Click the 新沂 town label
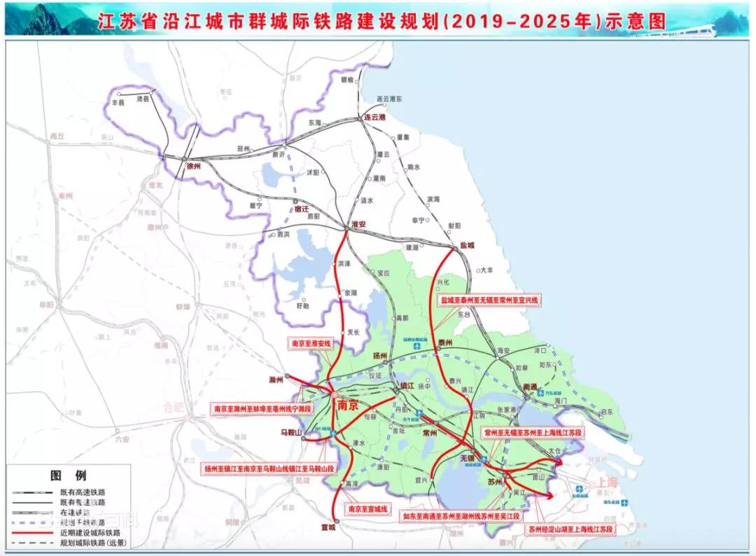This screenshot has width=756, height=556. 279,155
